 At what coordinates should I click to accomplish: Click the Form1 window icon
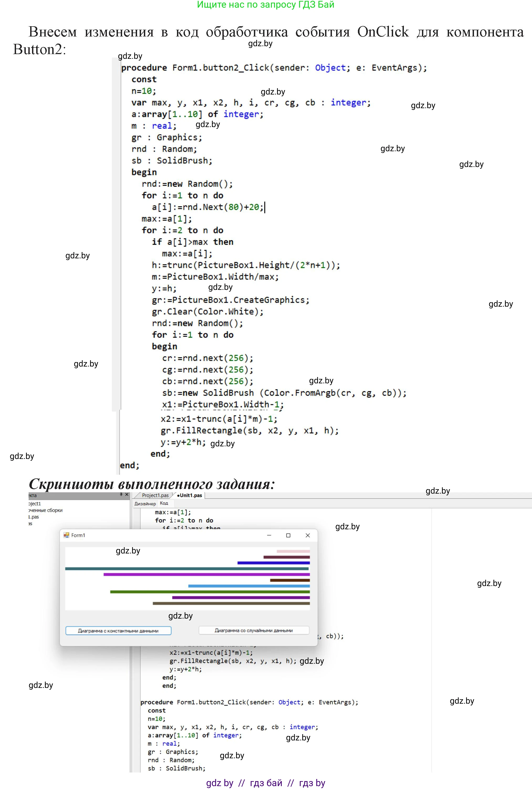click(x=66, y=535)
